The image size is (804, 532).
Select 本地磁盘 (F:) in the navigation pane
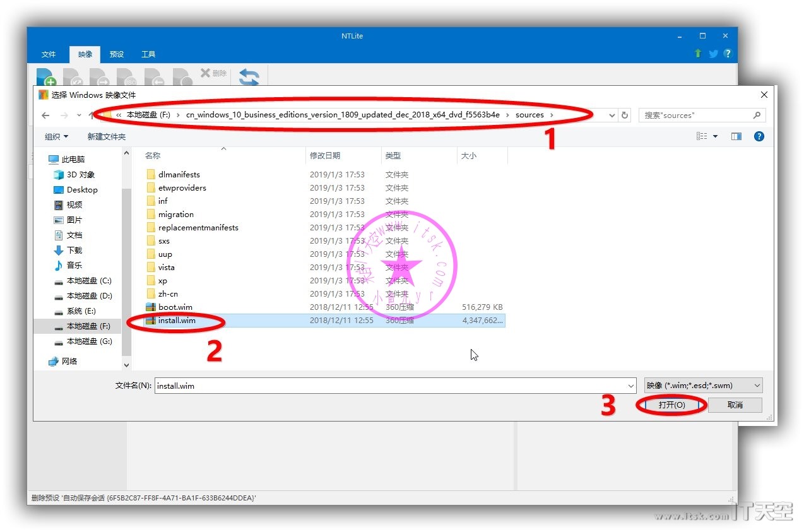pos(82,326)
